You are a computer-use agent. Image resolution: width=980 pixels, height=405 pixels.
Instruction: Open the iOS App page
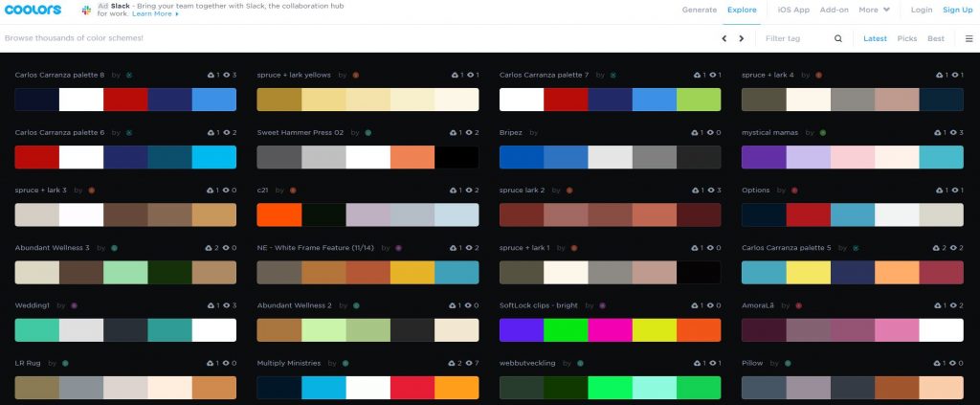click(793, 10)
